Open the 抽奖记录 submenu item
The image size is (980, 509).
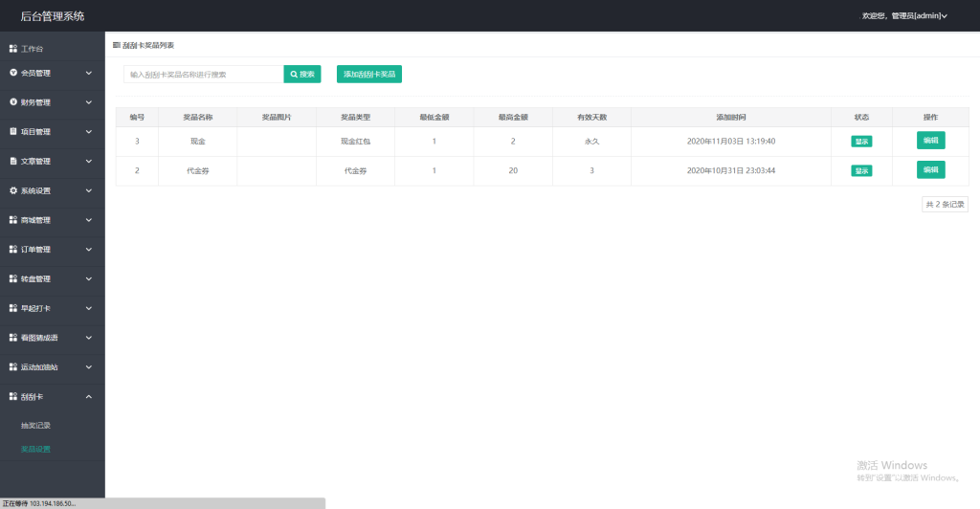(35, 426)
